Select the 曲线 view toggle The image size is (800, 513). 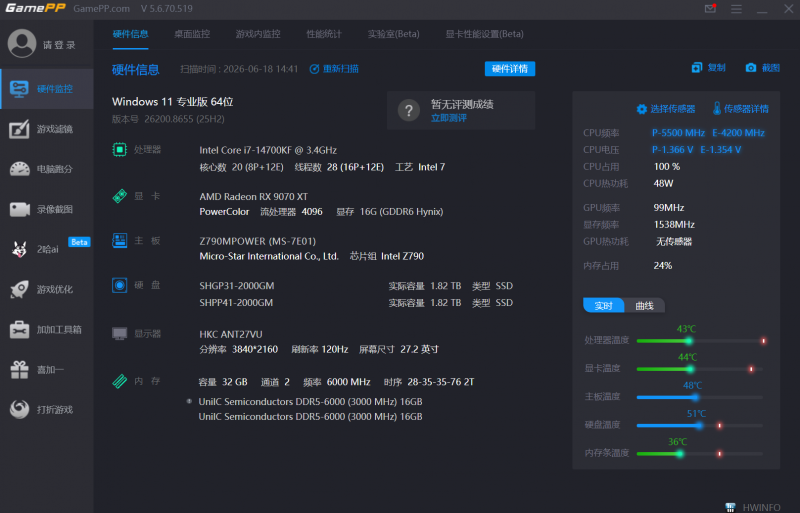click(644, 305)
